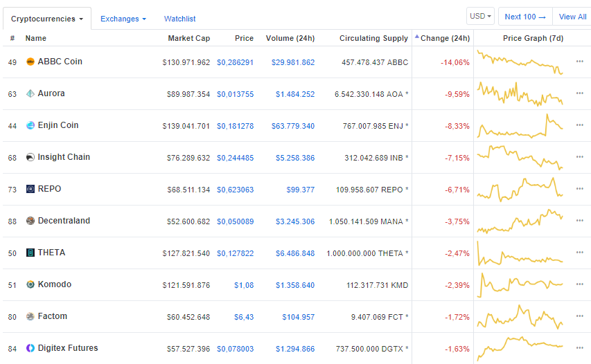Sort by the Change (24h) column
Screen dimensions: 591x364
(445, 38)
